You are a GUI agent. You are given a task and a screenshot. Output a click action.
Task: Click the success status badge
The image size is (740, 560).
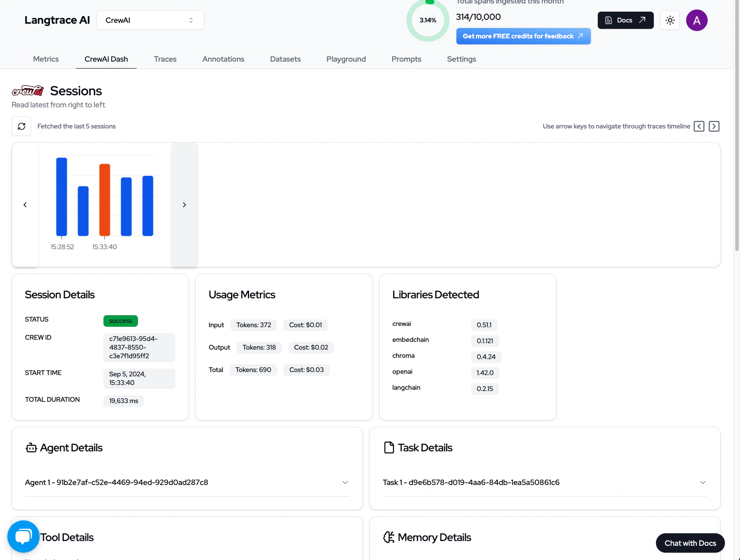click(121, 321)
